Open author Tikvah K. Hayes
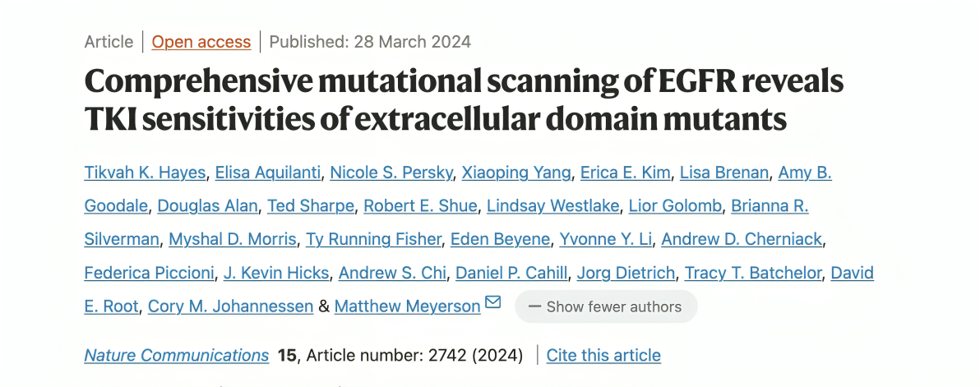This screenshot has width=980, height=387. pyautogui.click(x=145, y=173)
